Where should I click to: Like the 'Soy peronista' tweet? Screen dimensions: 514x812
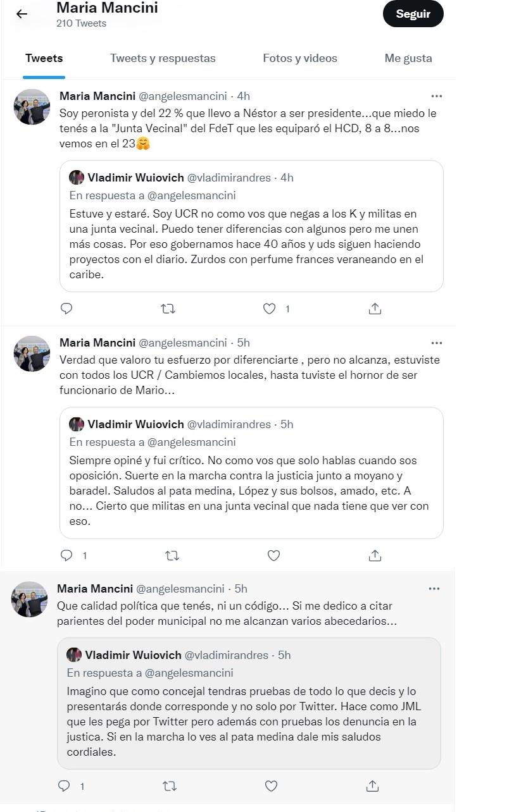tap(270, 309)
